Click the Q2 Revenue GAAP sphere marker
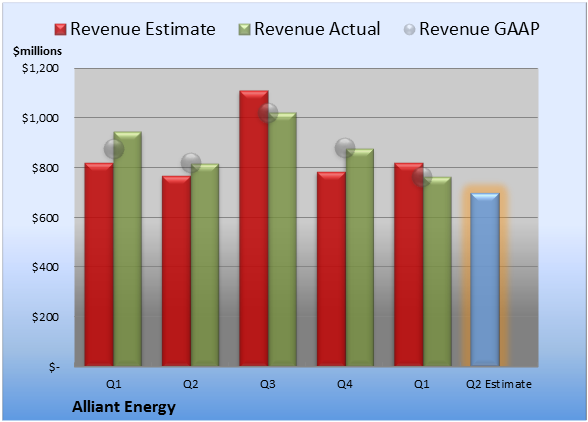The width and height of the screenshot is (588, 422). [x=191, y=163]
